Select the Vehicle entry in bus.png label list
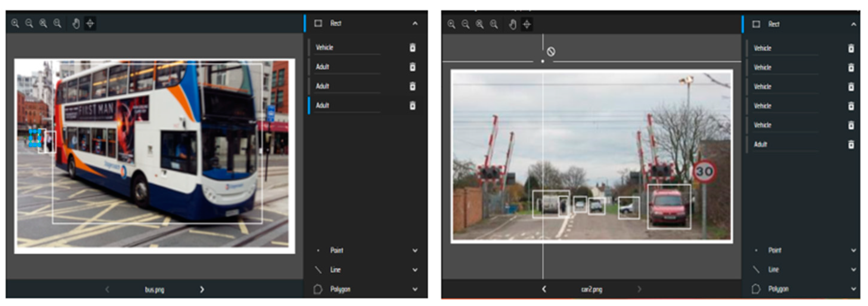This screenshot has width=868, height=306. pos(324,47)
